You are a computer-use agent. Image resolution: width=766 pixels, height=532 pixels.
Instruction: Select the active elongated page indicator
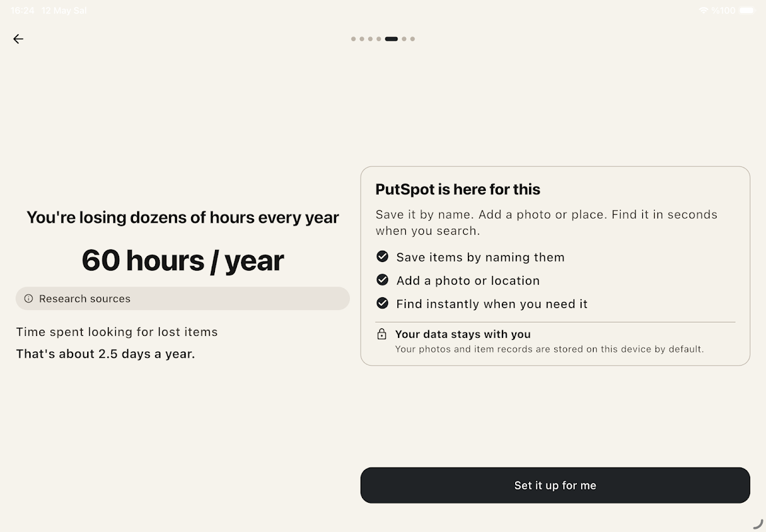(x=391, y=39)
